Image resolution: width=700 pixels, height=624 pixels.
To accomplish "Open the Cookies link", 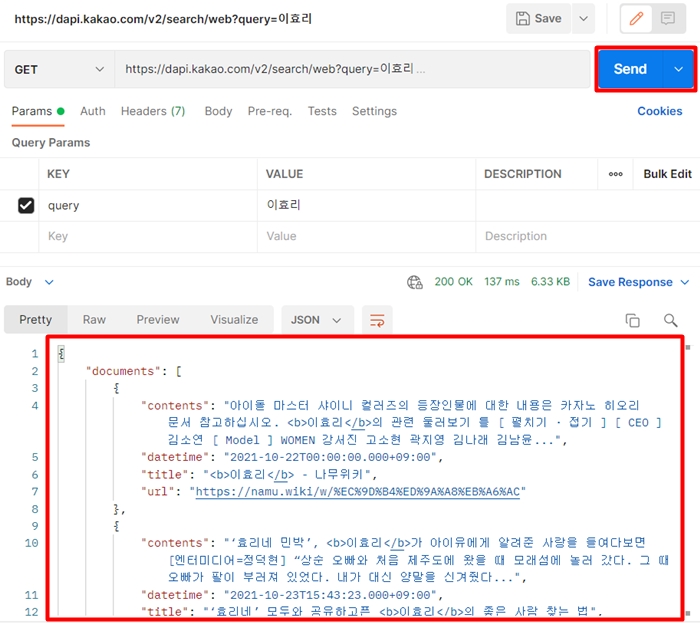I will tap(659, 111).
